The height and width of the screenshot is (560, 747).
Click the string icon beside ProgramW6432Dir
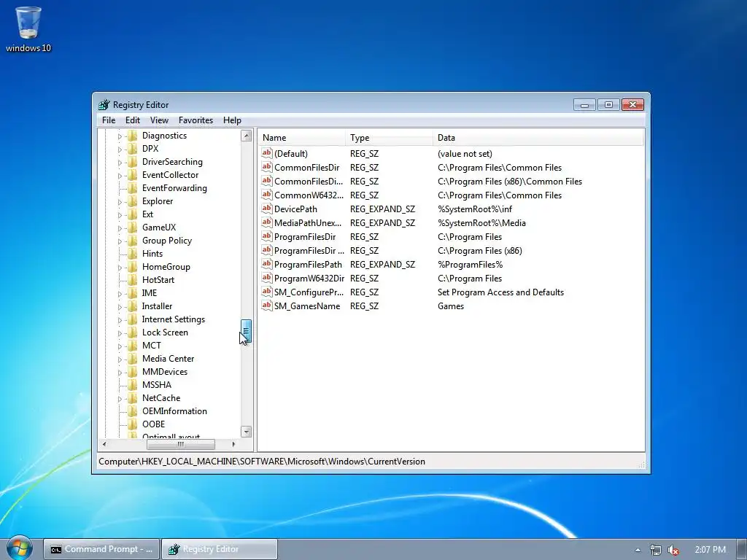267,278
